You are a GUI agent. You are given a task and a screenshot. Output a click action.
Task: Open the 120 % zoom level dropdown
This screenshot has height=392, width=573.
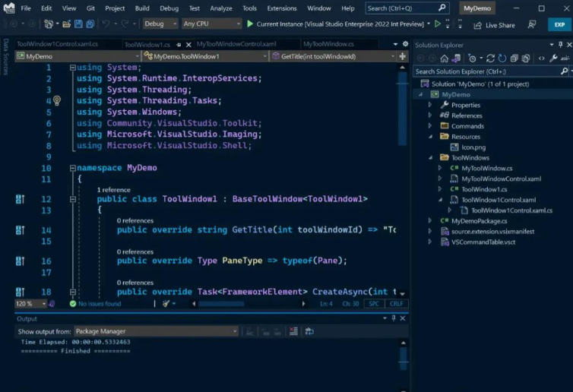[x=30, y=304]
